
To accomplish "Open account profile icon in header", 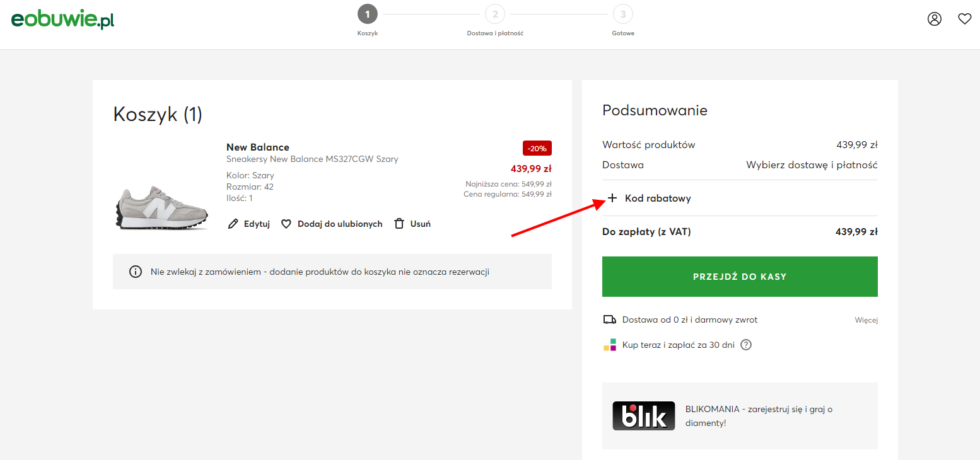I will click(934, 19).
